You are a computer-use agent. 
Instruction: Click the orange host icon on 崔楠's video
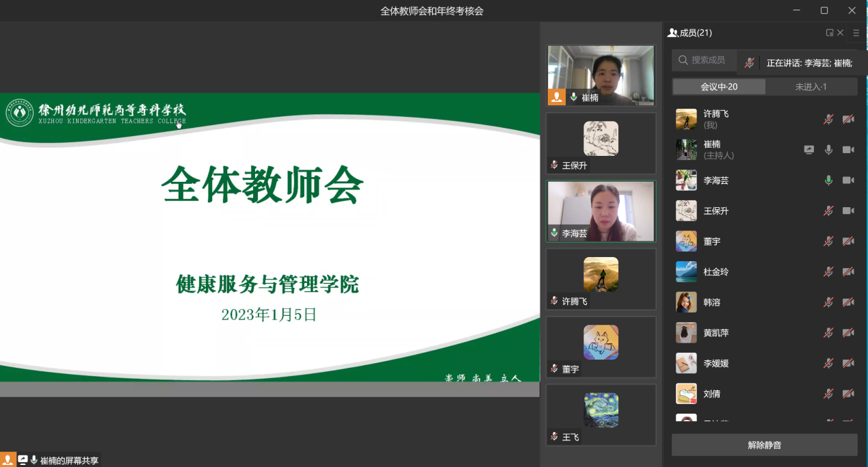557,97
